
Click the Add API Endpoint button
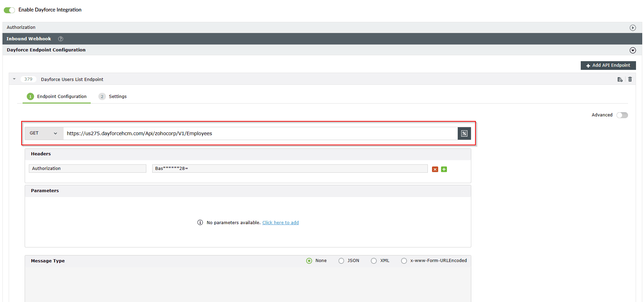click(x=608, y=65)
